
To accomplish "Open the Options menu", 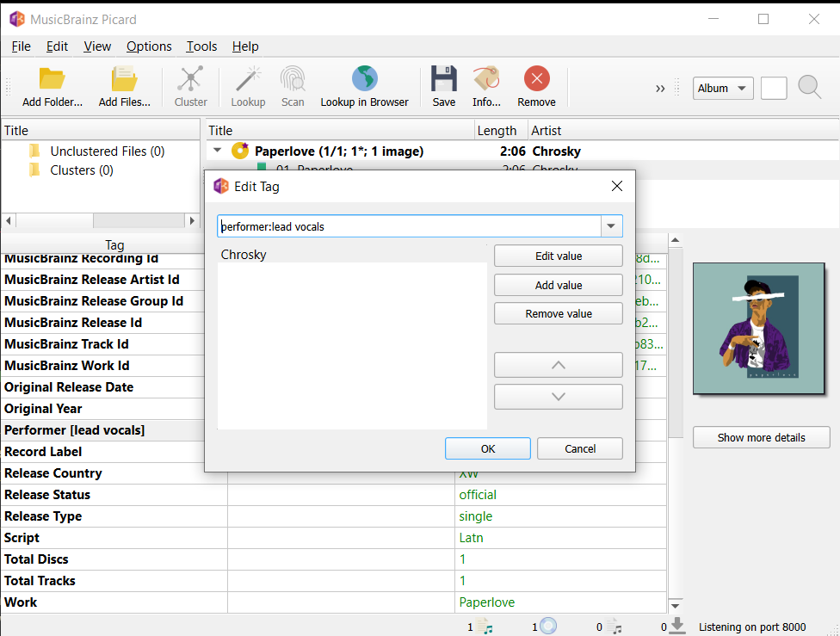I will point(149,46).
